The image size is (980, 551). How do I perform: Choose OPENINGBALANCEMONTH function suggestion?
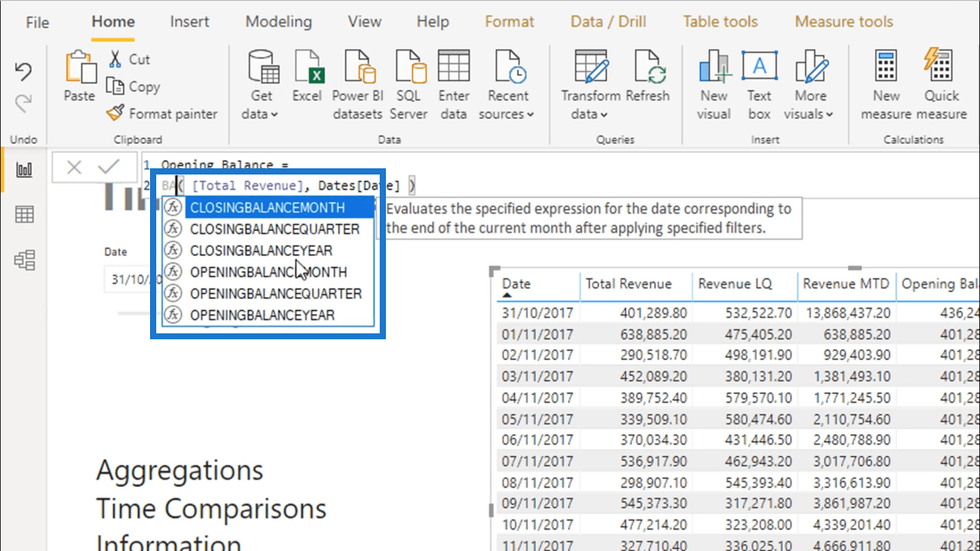tap(268, 272)
